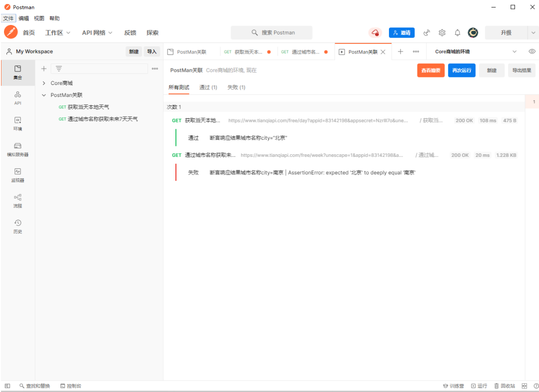The image size is (539, 392).
Task: Open a new tab with the plus icon
Action: (x=400, y=51)
